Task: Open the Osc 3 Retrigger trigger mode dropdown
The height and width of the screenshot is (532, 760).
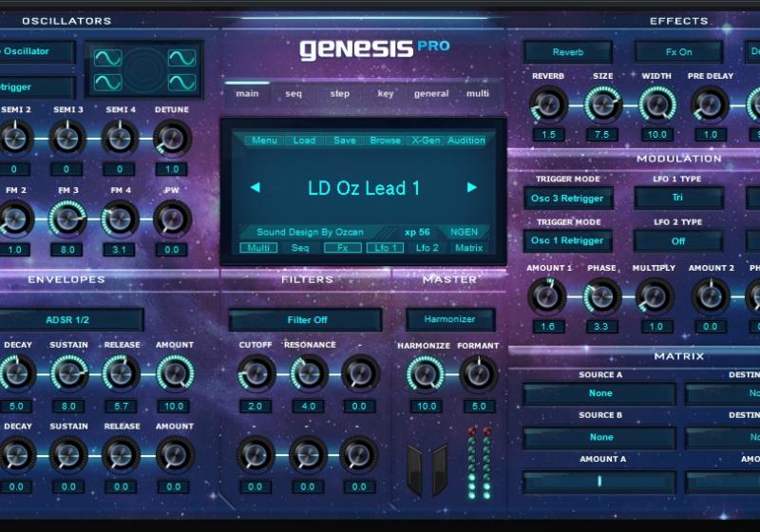Action: 567,199
